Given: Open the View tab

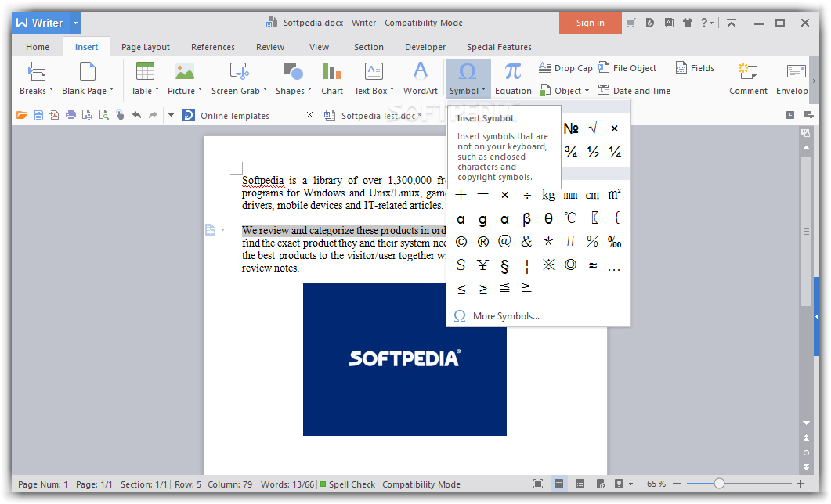Looking at the screenshot, I should [x=319, y=47].
